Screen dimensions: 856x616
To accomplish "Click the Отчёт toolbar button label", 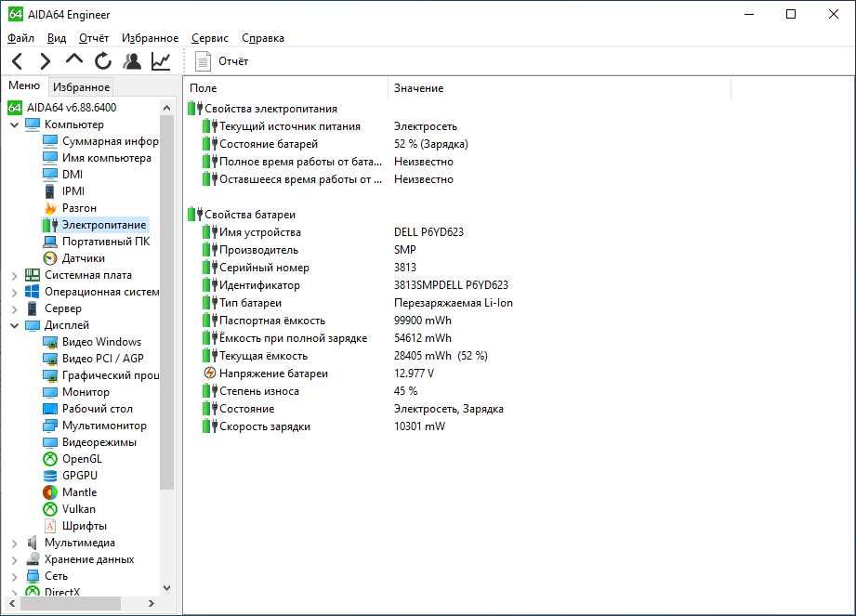I will [x=233, y=61].
